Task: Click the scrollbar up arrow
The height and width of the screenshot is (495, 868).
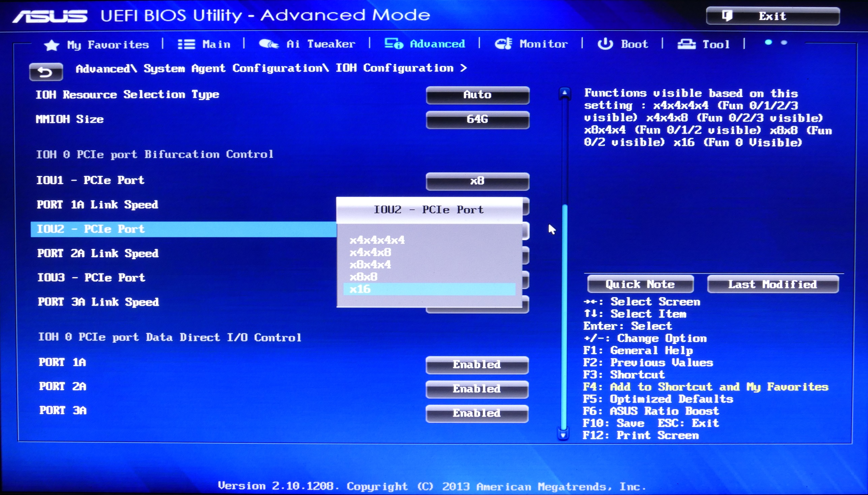Action: [564, 92]
